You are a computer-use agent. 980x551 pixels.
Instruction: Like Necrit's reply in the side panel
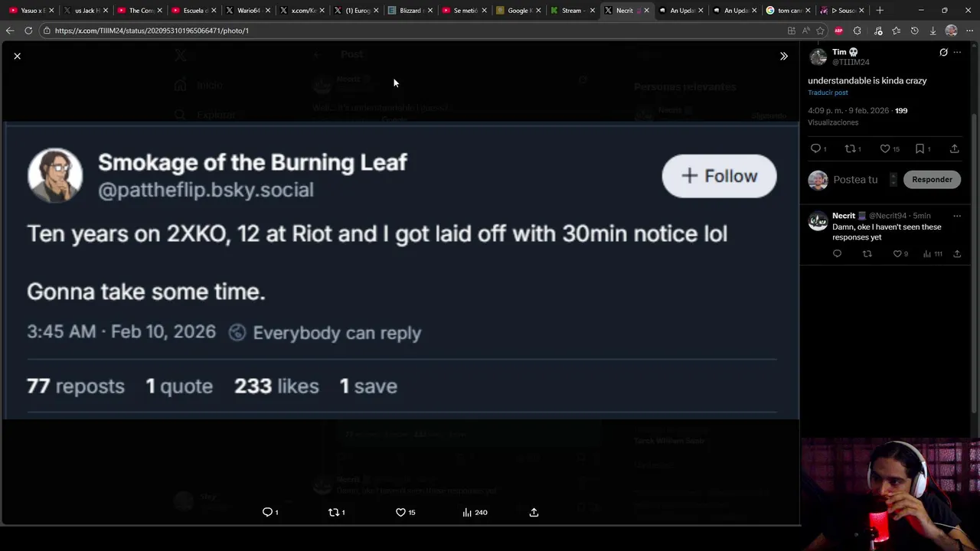(897, 253)
